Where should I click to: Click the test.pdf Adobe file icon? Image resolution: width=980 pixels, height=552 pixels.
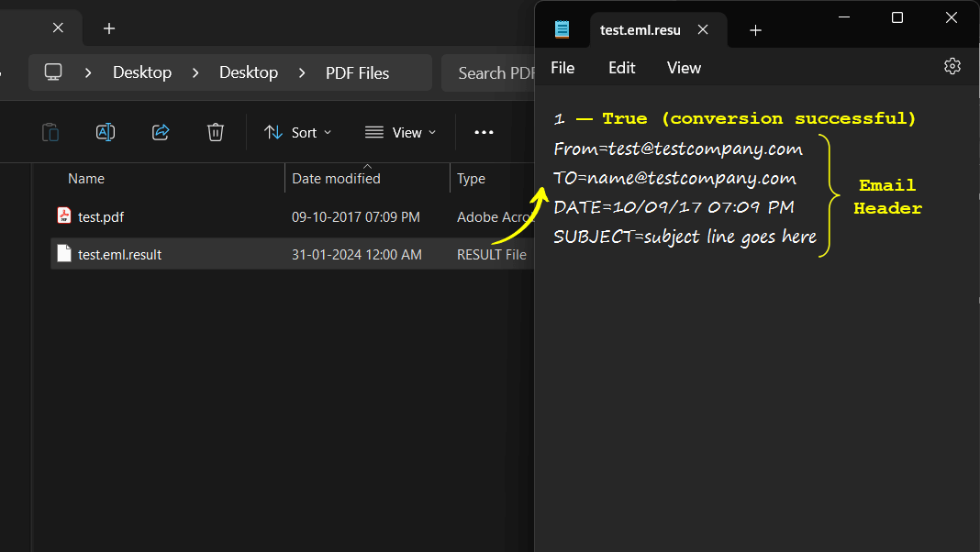[64, 216]
